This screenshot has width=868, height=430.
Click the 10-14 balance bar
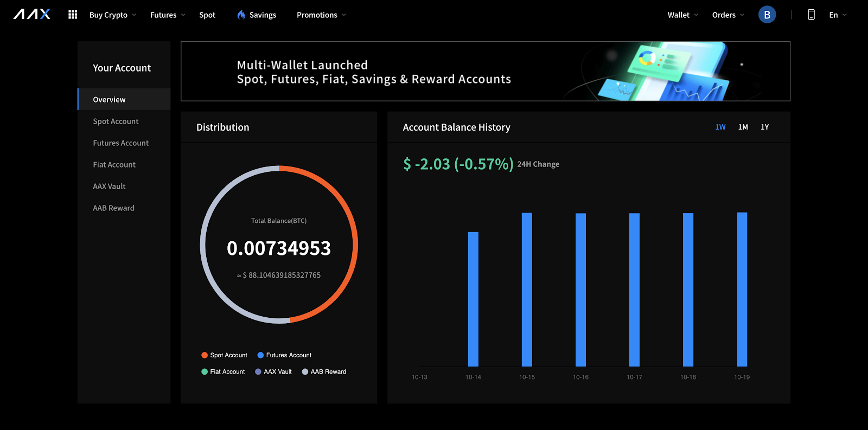(x=473, y=299)
